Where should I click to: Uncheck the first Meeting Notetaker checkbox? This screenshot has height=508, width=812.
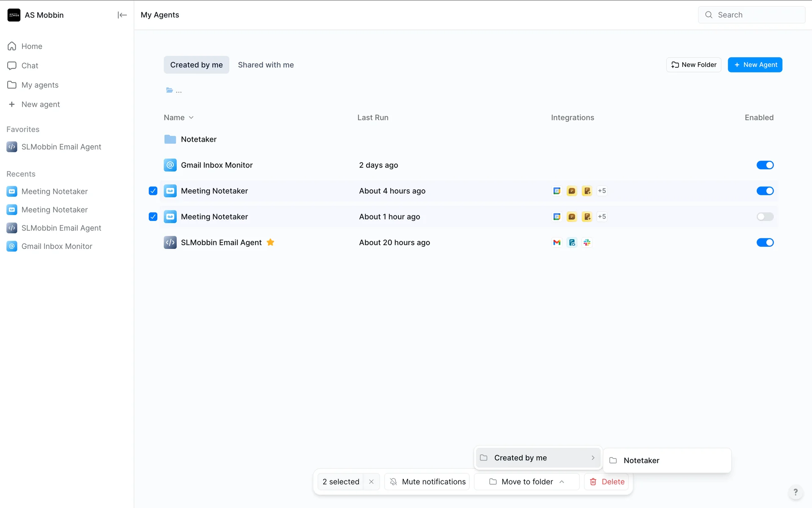tap(153, 191)
